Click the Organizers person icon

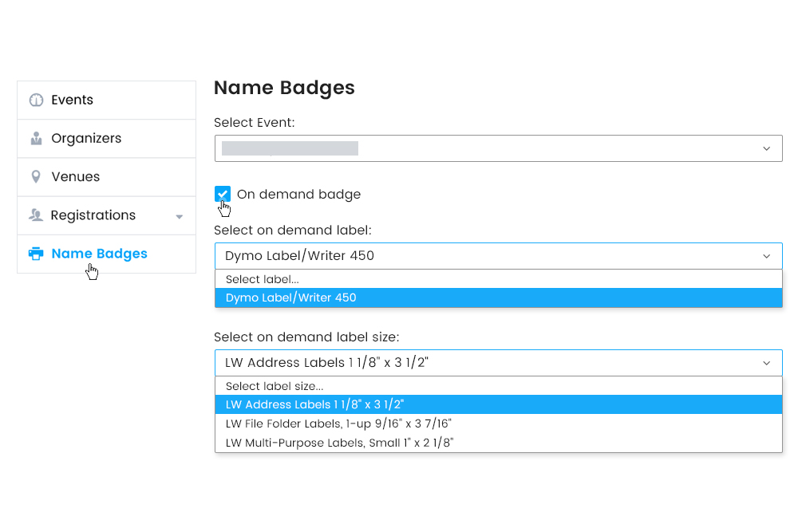pyautogui.click(x=36, y=139)
